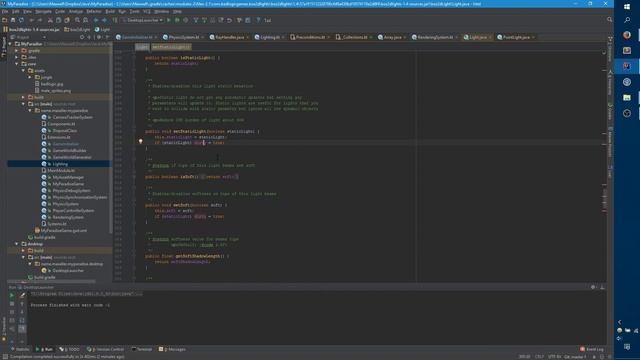Select RenderingSystem in project tree
The image size is (640, 360).
pyautogui.click(x=68, y=217)
